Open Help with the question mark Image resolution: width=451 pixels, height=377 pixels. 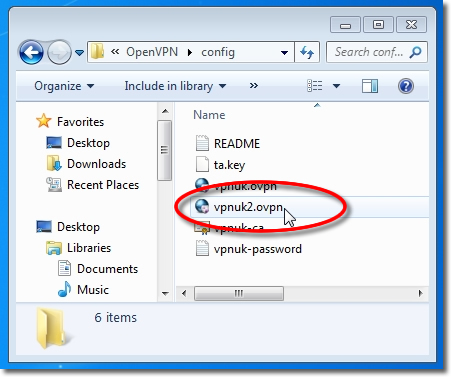pyautogui.click(x=406, y=86)
